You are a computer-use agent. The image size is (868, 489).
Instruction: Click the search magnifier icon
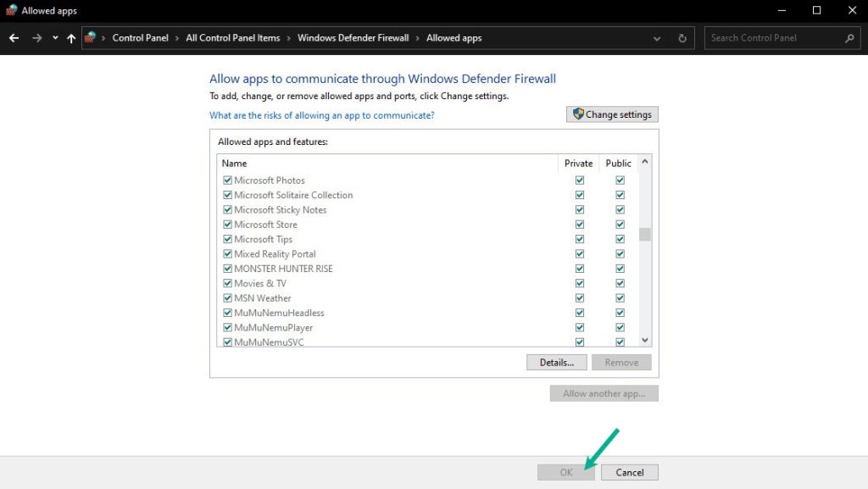[x=849, y=38]
